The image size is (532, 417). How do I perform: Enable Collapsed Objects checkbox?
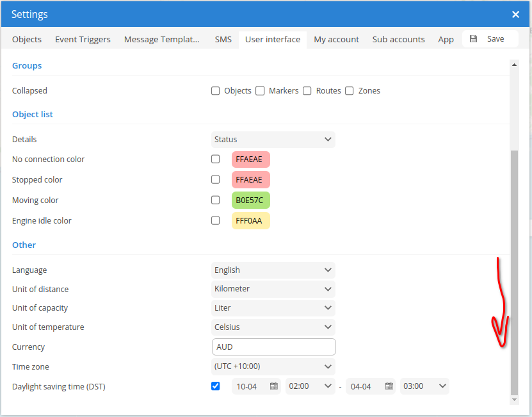(216, 91)
